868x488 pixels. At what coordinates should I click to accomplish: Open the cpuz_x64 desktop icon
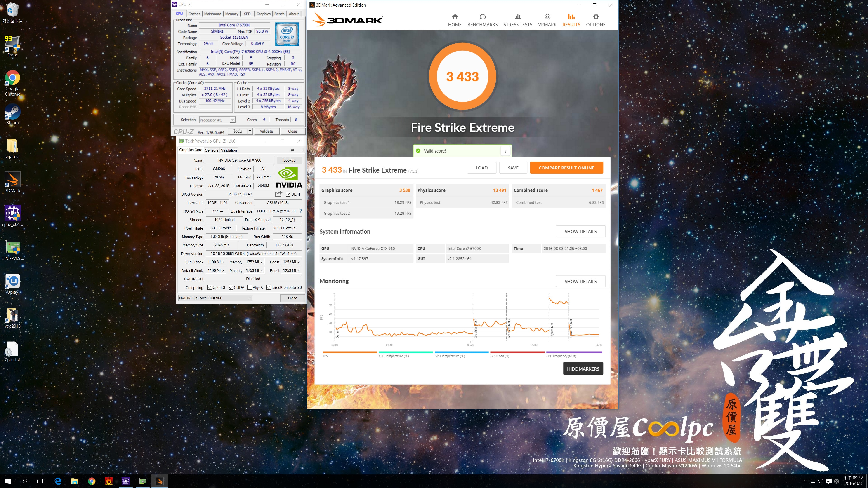point(12,216)
